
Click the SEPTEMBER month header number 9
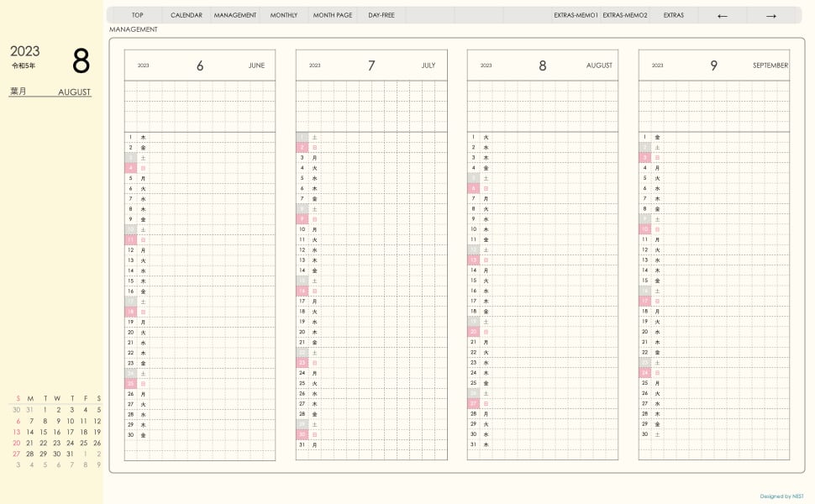[x=713, y=66]
